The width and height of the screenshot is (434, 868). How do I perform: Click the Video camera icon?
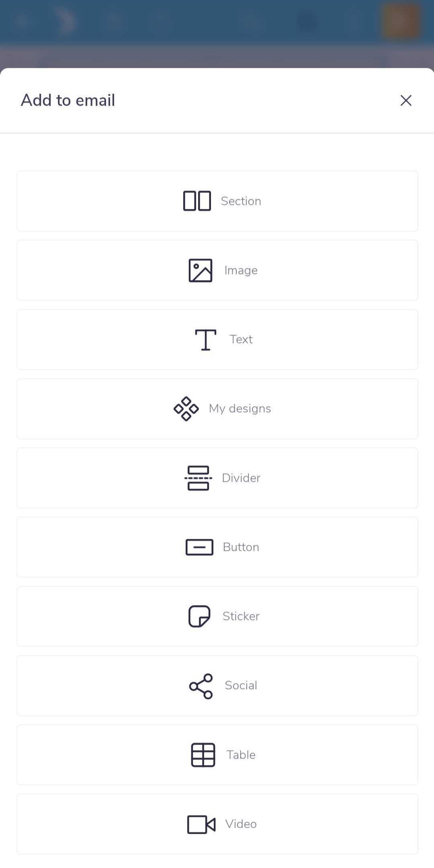point(201,825)
